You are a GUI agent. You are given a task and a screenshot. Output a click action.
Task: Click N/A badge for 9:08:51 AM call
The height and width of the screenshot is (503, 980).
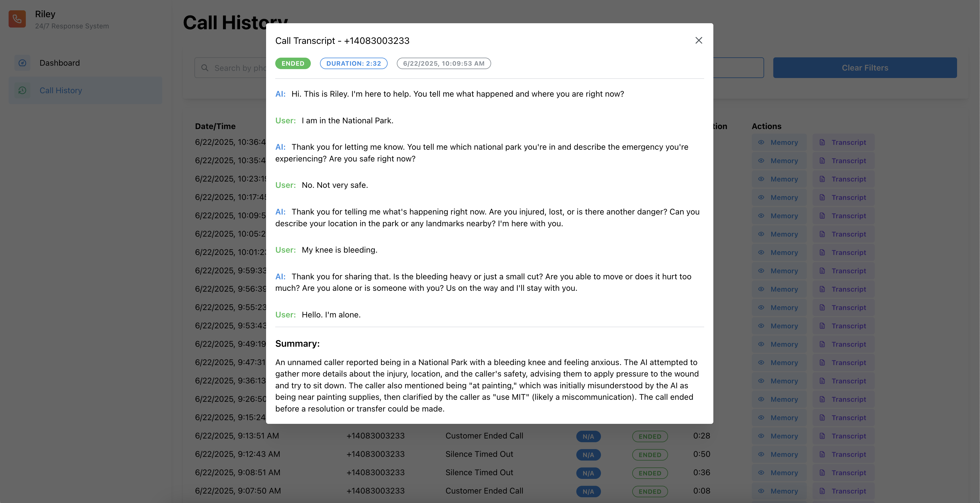(x=588, y=473)
